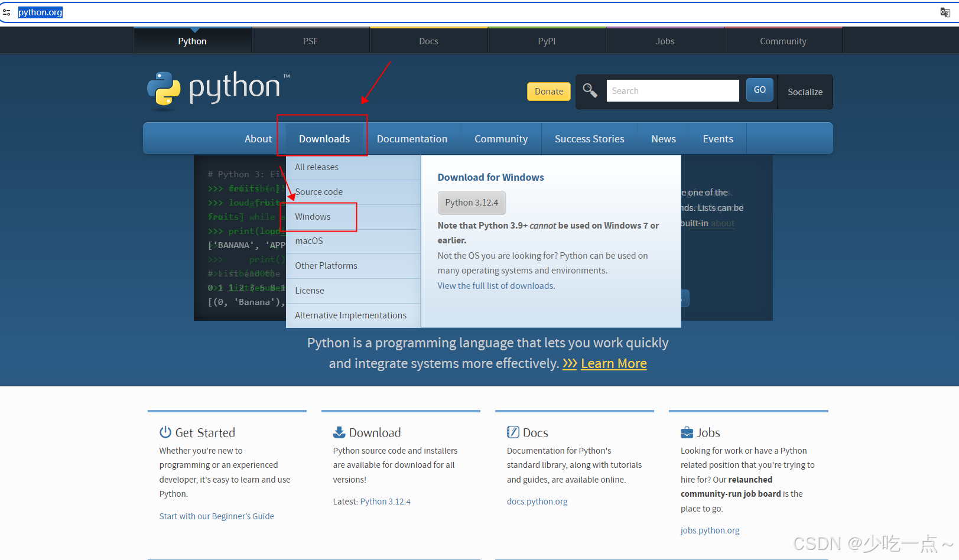
Task: Click the GO search button
Action: point(760,90)
